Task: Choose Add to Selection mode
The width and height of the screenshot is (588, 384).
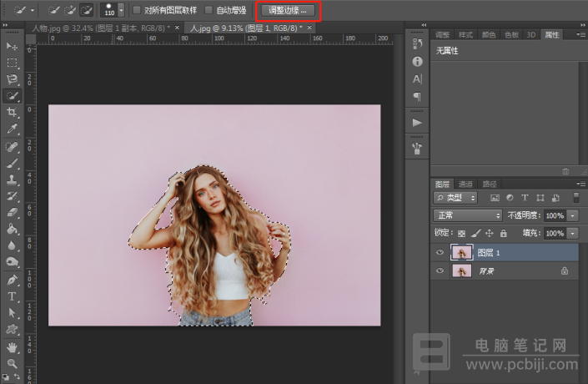Action: 70,11
